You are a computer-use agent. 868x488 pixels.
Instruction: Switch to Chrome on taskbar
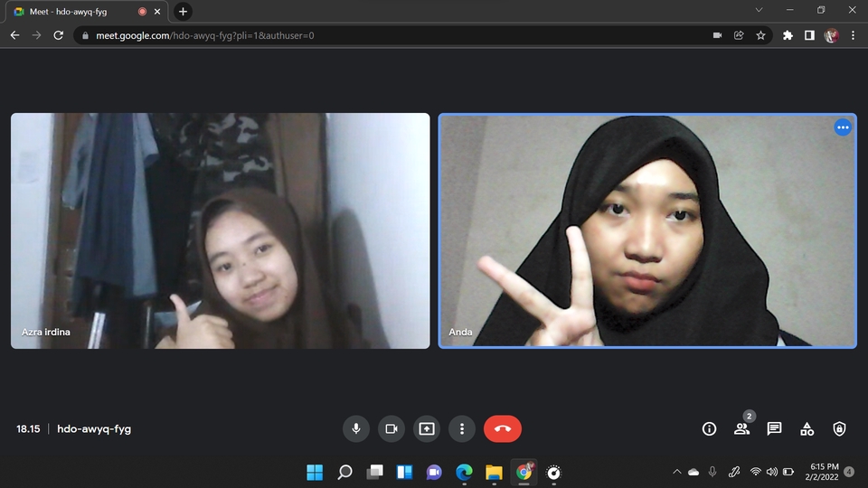(x=524, y=472)
